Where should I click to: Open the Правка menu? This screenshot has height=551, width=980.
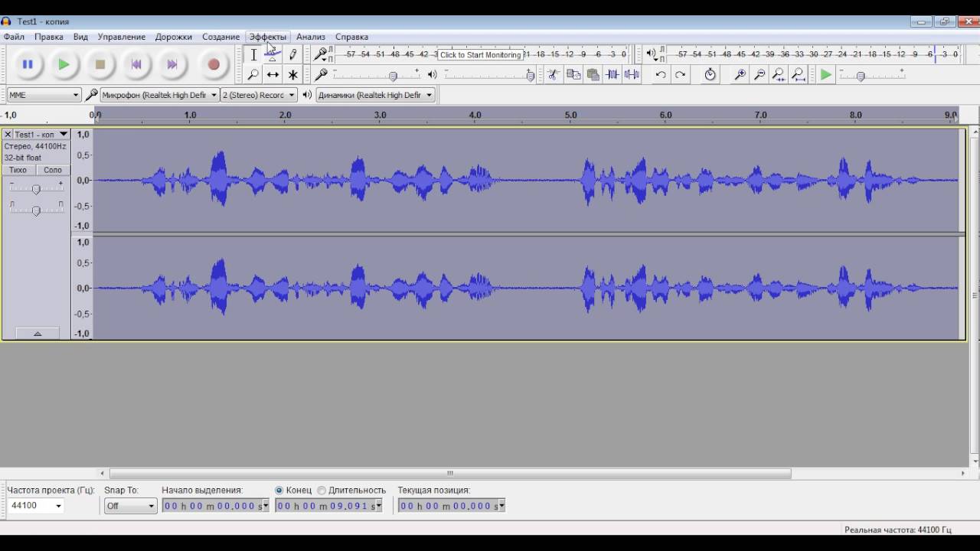tap(49, 37)
